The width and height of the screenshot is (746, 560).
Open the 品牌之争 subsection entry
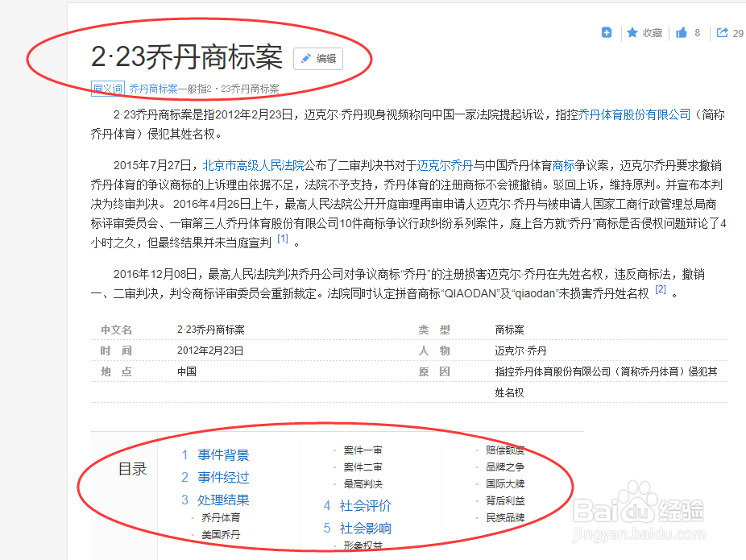point(505,467)
